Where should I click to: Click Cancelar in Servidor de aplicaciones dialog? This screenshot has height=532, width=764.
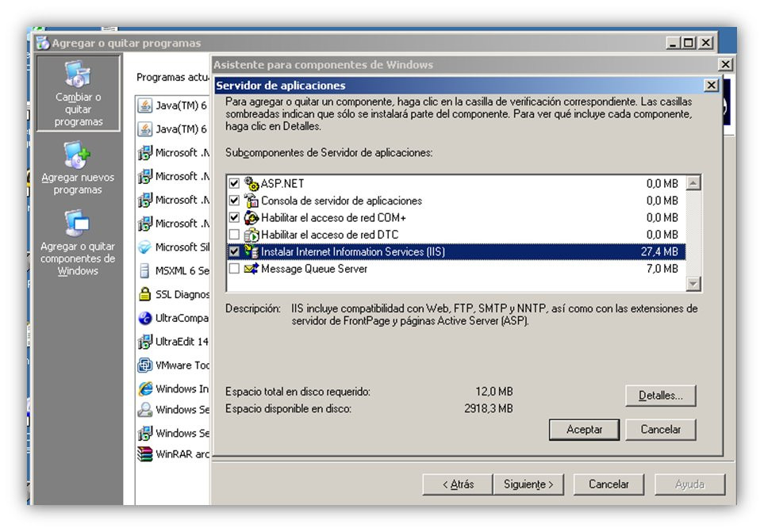(661, 430)
